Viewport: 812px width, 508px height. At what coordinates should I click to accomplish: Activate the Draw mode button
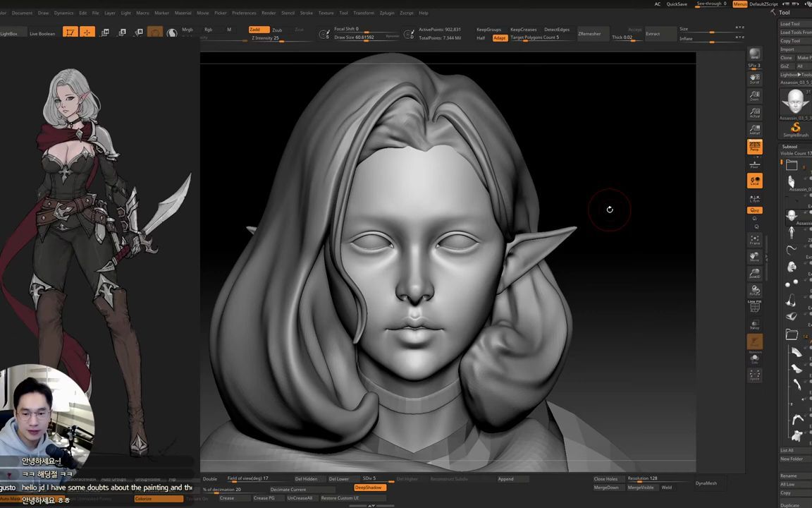tap(87, 32)
